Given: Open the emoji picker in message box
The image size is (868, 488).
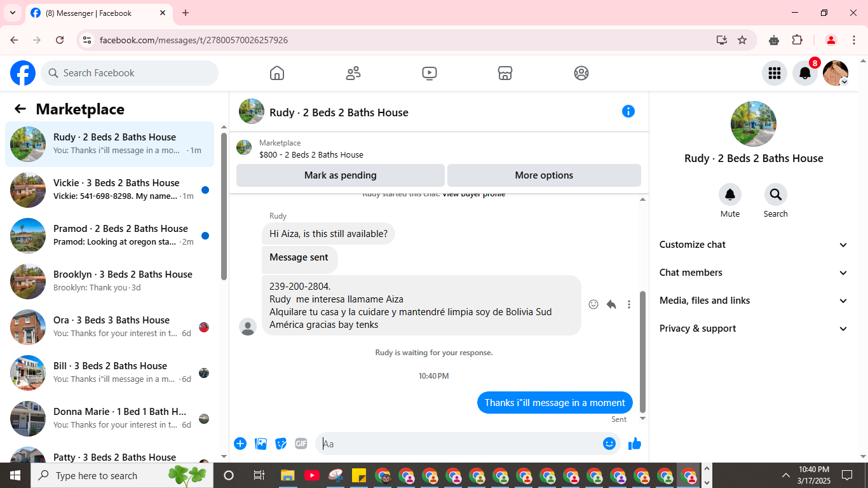Looking at the screenshot, I should coord(609,444).
